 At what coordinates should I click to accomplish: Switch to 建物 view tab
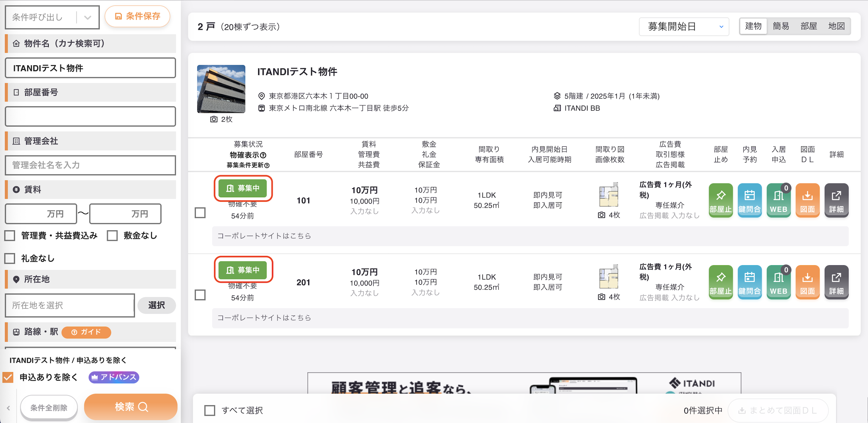753,26
